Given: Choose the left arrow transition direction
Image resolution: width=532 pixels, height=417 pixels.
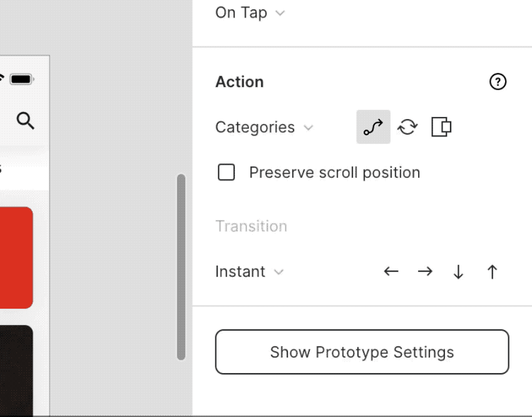Looking at the screenshot, I should tap(391, 272).
